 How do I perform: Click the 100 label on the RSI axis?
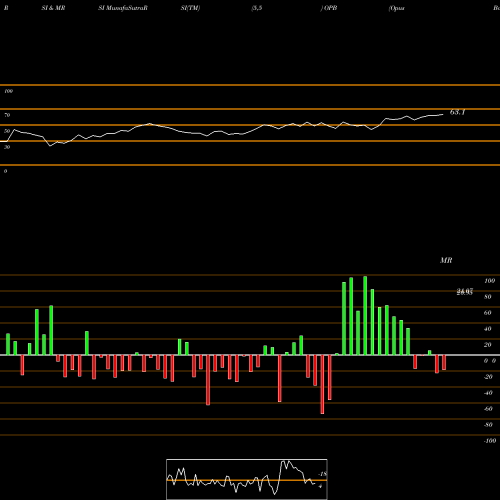point(8,91)
